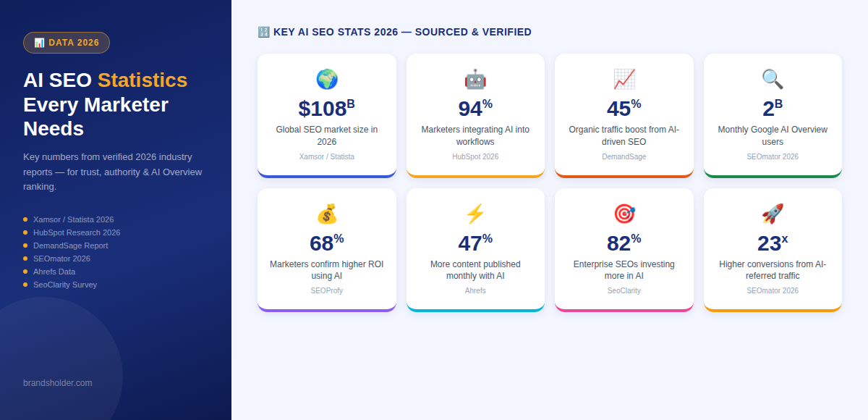Click the rising chart icon above 45%
The width and height of the screenshot is (868, 420).
pyautogui.click(x=624, y=79)
